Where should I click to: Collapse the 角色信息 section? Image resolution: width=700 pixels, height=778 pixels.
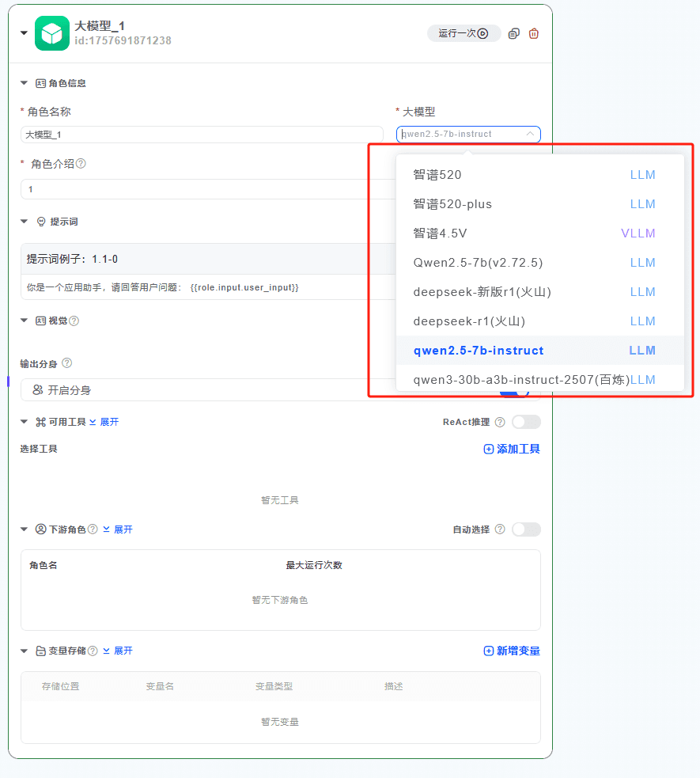25,83
